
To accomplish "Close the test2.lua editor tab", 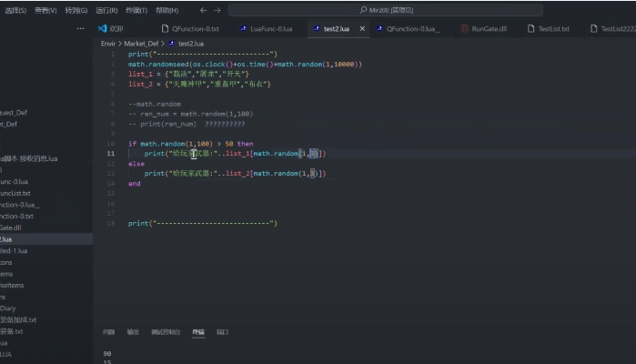I will (x=363, y=28).
